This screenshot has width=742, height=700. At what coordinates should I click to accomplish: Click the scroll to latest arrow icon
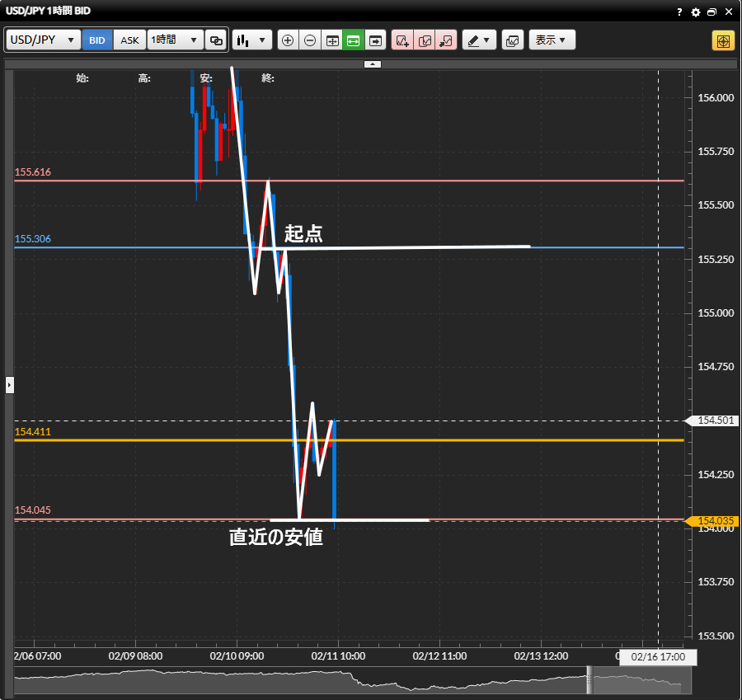click(376, 40)
